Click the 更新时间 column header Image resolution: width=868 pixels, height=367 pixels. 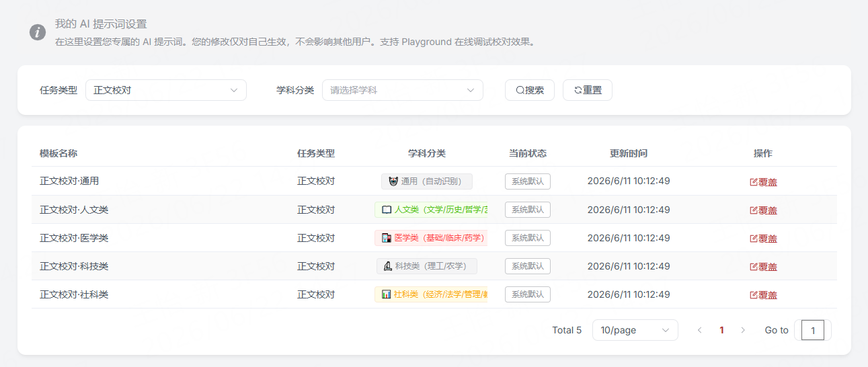(629, 153)
